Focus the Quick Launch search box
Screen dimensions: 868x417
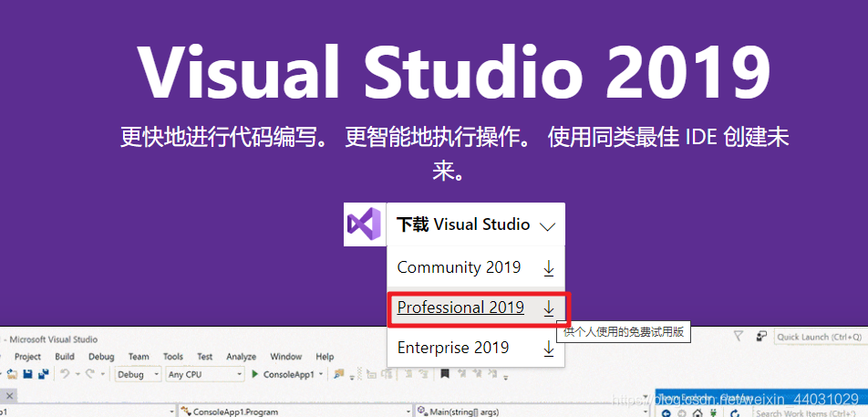point(821,337)
